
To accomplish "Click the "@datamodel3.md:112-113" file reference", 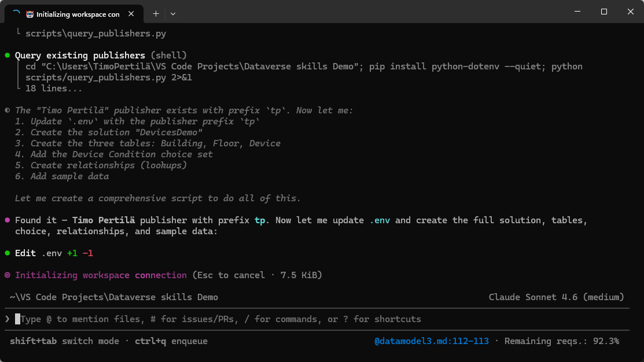I will (432, 341).
